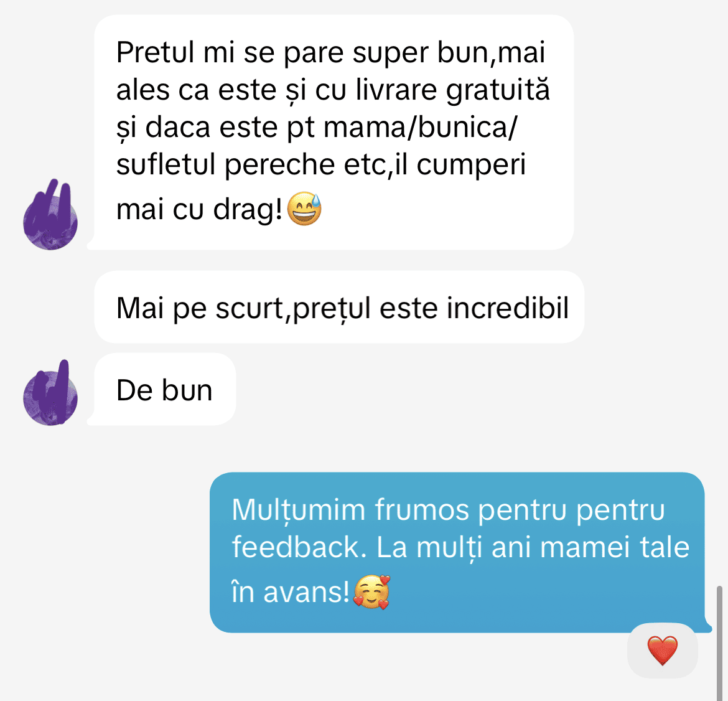Screen dimensions: 728x701
Task: Click 'în avans!' in the blue message
Action: (x=291, y=592)
